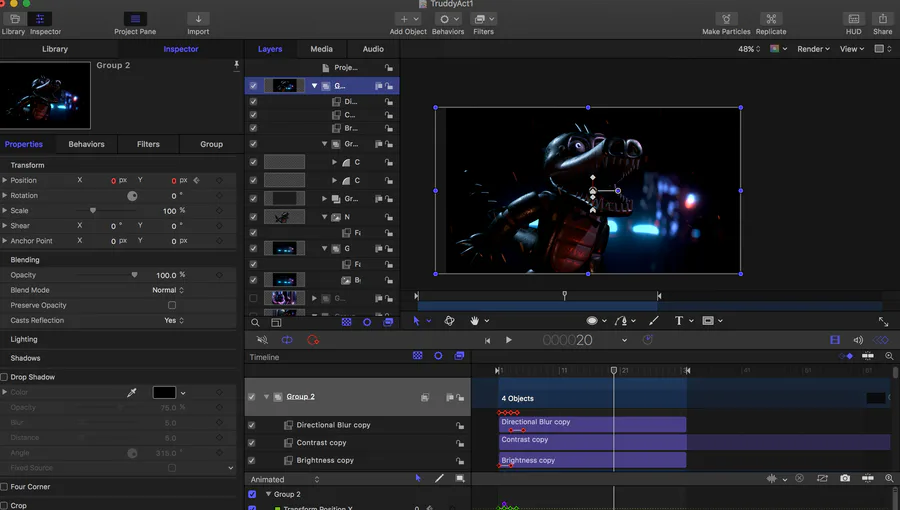Open the HUD panel
Image resolution: width=900 pixels, height=510 pixels.
853,19
